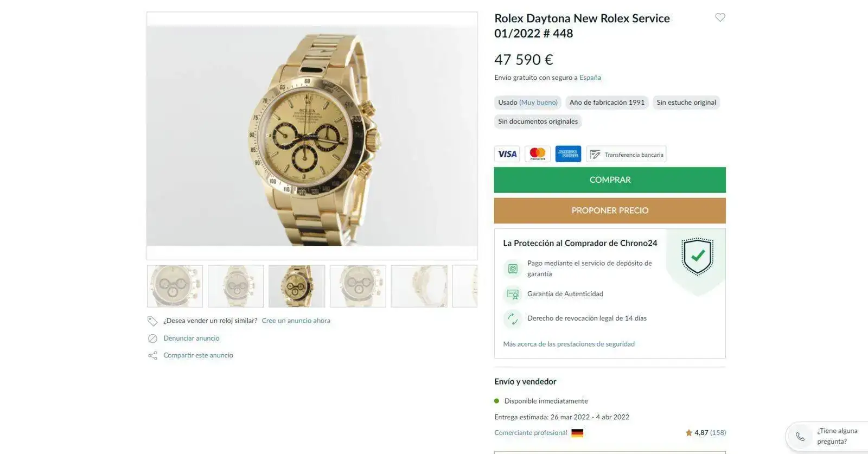This screenshot has height=454, width=868.
Task: Click the Mastercard payment icon
Action: click(x=538, y=154)
